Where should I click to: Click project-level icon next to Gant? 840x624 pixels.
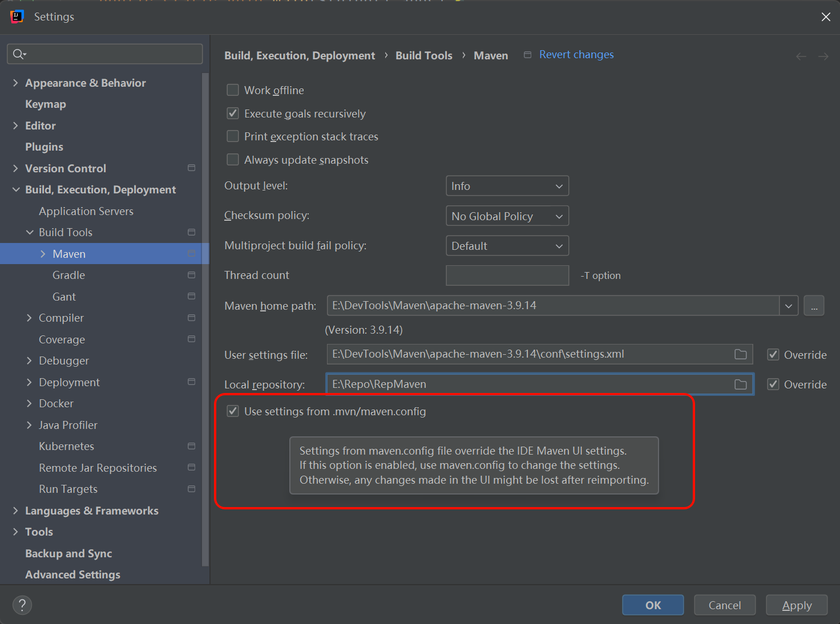pyautogui.click(x=192, y=296)
